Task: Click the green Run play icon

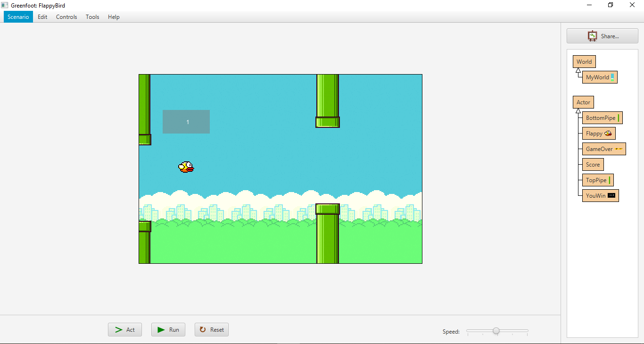Action: tap(160, 329)
